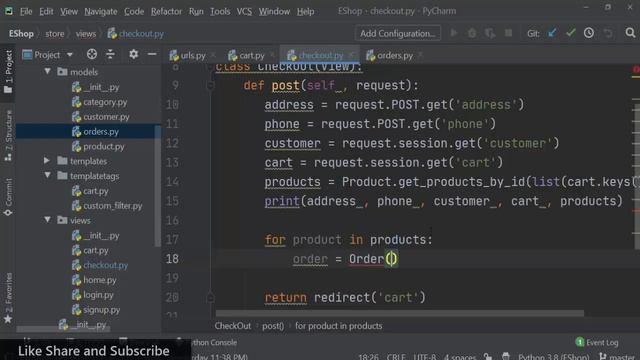This screenshot has width=640, height=360.
Task: Click collapse all icon in Project panel
Action: point(110,54)
